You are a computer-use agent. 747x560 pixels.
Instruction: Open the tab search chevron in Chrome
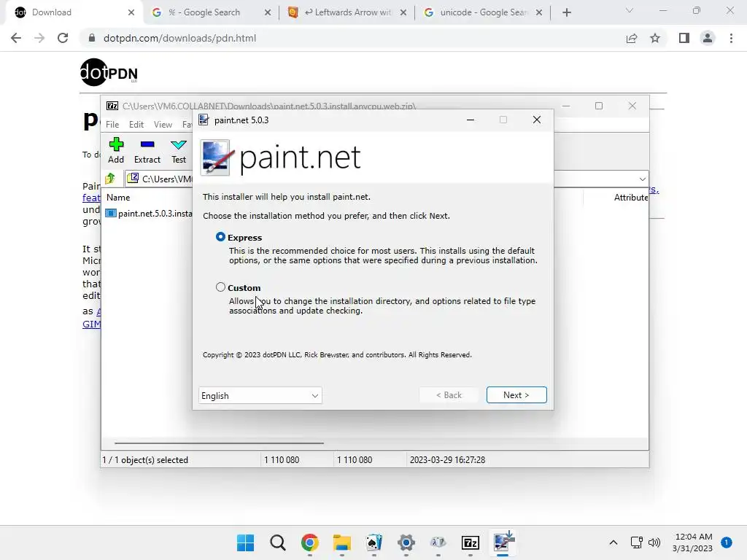tap(630, 10)
